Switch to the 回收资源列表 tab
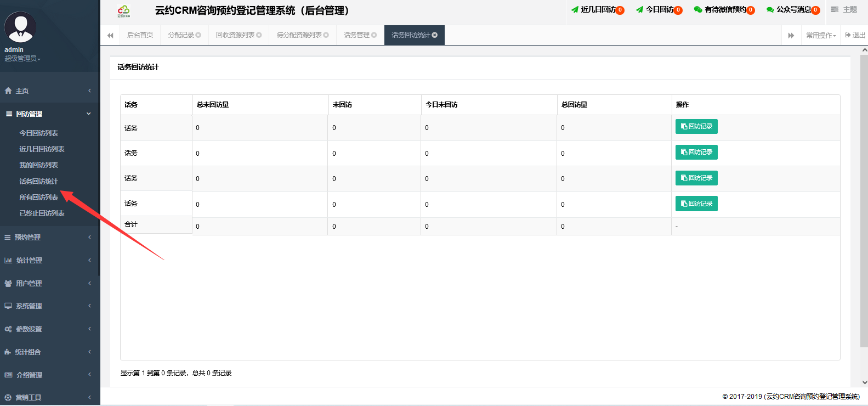This screenshot has height=406, width=868. coord(235,35)
